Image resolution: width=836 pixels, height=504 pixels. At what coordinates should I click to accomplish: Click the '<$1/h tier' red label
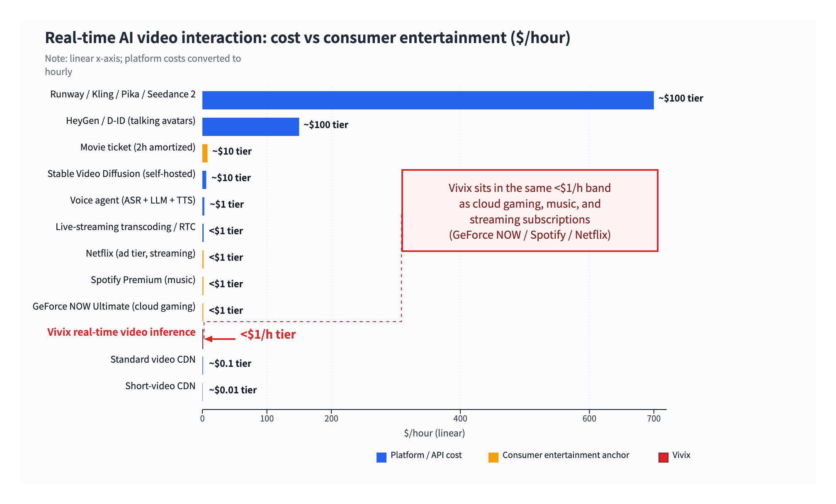pos(268,334)
